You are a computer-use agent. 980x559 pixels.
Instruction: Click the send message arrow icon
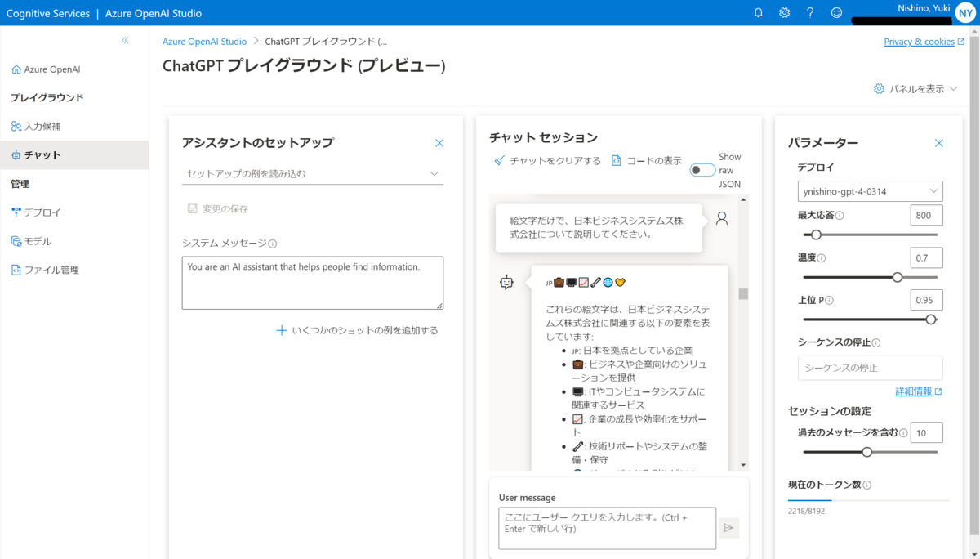coord(728,528)
